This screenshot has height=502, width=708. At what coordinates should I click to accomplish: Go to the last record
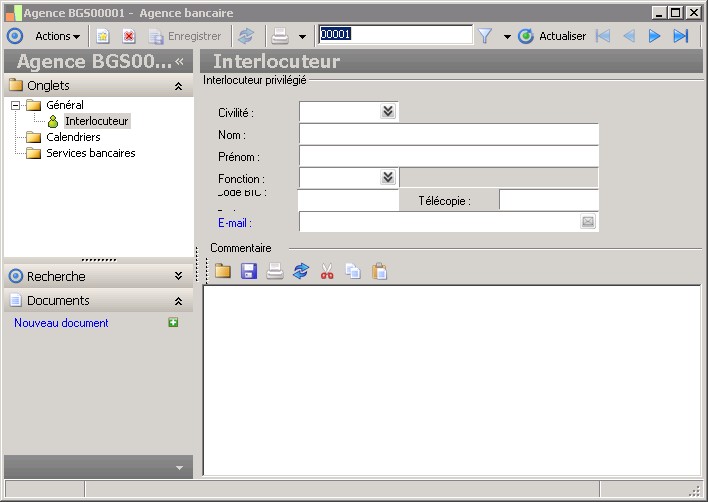(680, 36)
